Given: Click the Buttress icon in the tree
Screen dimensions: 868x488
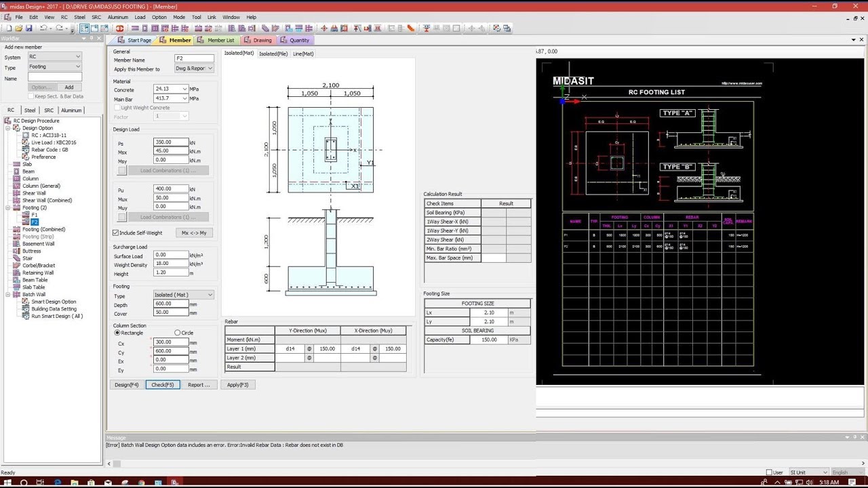Looking at the screenshot, I should tap(17, 251).
